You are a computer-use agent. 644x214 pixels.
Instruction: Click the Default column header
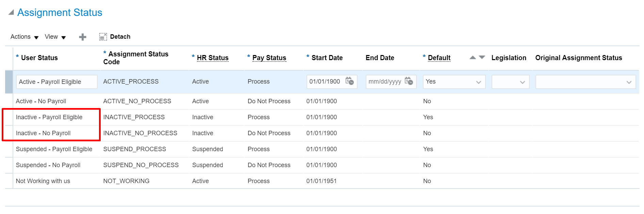tap(439, 58)
